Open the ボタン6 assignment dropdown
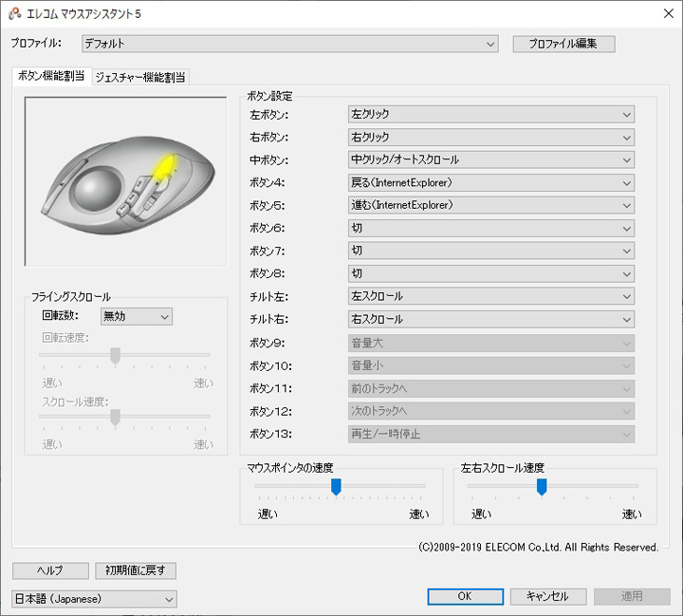This screenshot has width=683, height=616. pyautogui.click(x=490, y=228)
